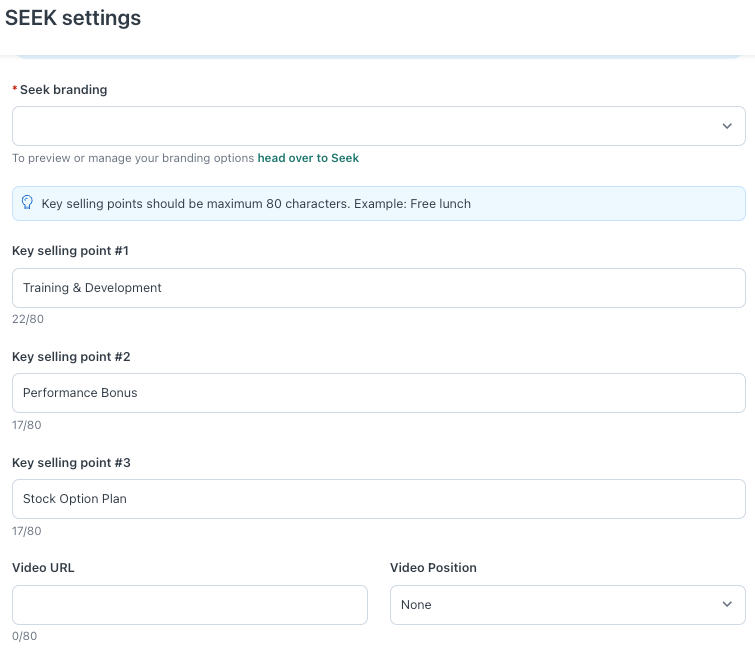
Task: Click the Video Position chevron arrow
Action: tap(727, 605)
